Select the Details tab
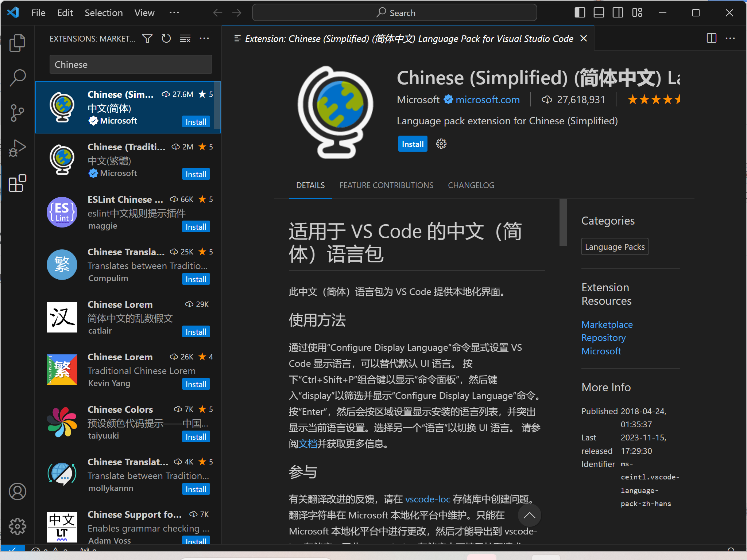The image size is (747, 560). [x=310, y=185]
